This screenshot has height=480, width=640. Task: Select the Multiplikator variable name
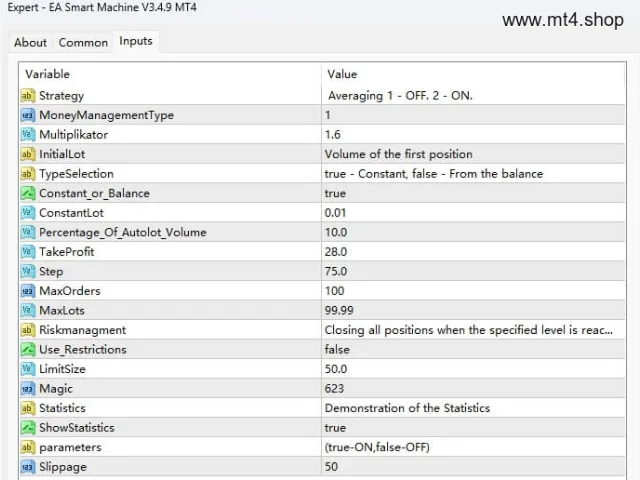73,135
